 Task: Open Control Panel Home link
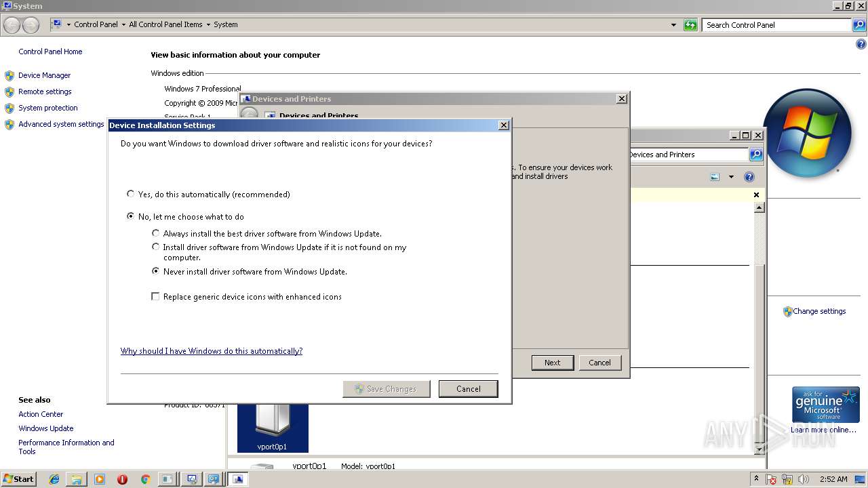(x=50, y=52)
